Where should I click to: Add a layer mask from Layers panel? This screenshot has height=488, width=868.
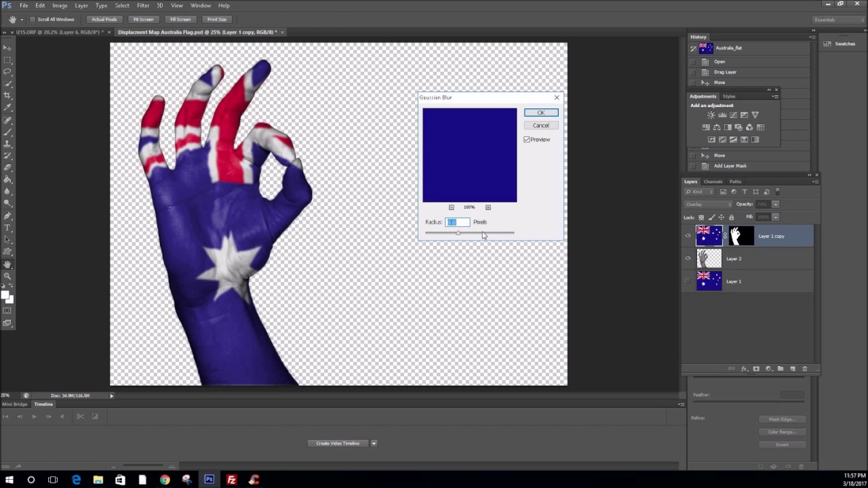(756, 369)
